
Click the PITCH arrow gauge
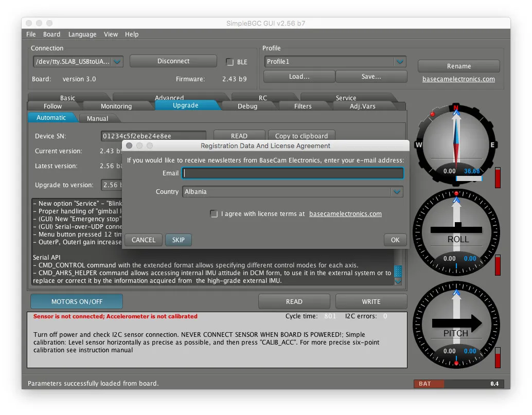coord(455,324)
